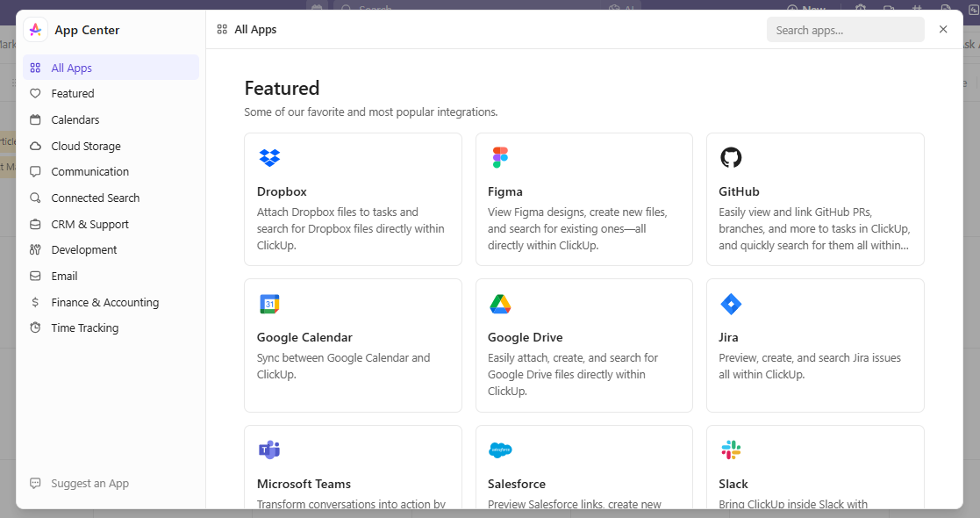Click the Email envelope icon
Screen dimensions: 980x518
coord(35,276)
